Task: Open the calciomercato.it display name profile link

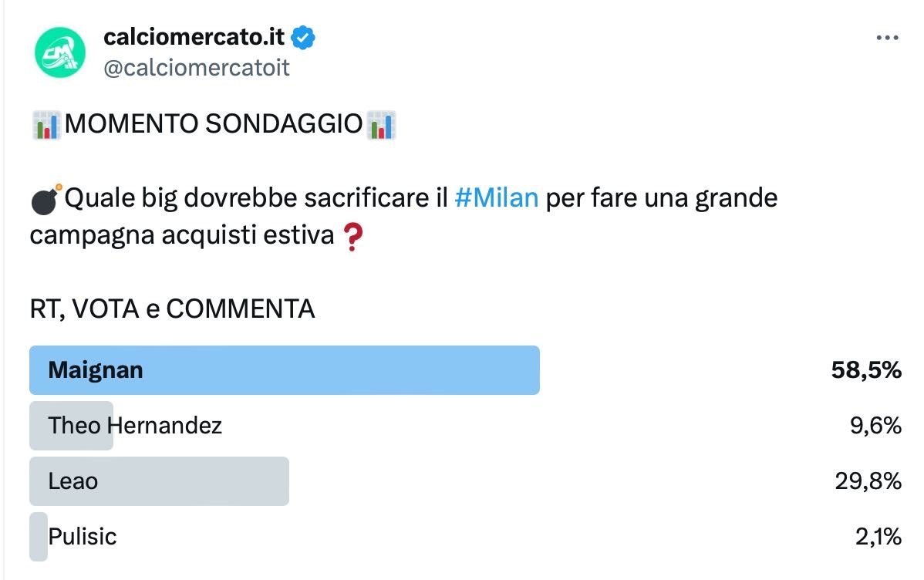Action: (194, 36)
